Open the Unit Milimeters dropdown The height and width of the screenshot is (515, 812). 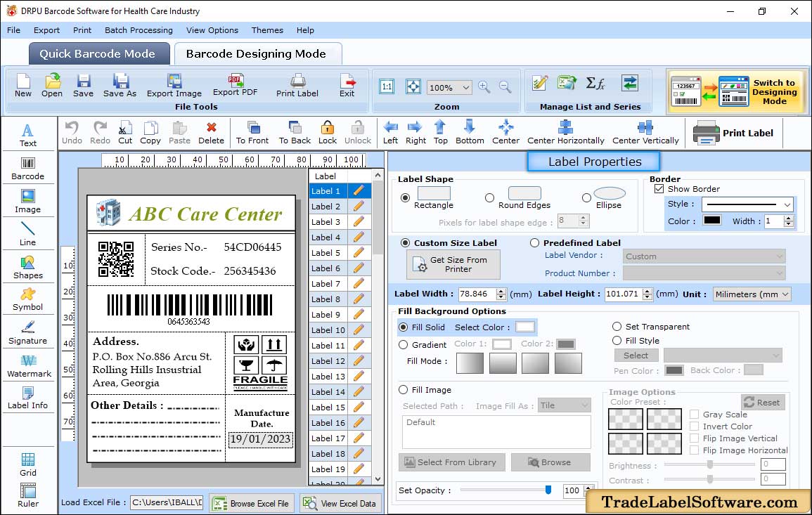pyautogui.click(x=752, y=294)
